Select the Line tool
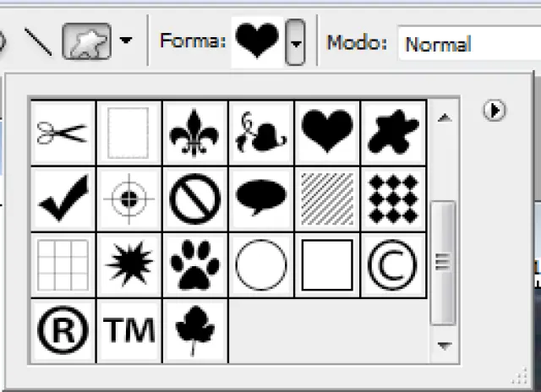 [x=37, y=41]
